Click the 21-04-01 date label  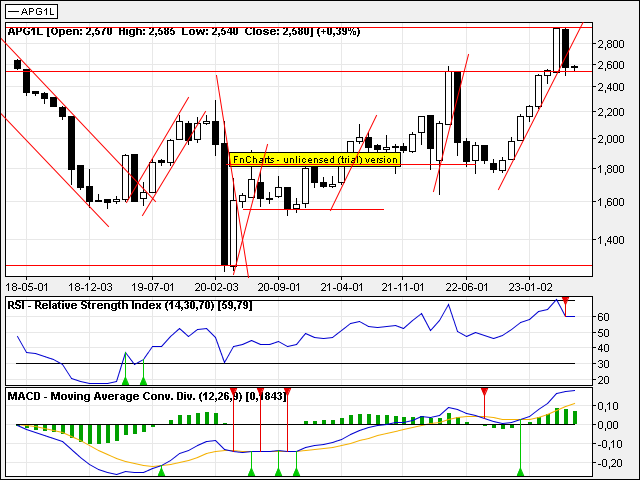[342, 287]
